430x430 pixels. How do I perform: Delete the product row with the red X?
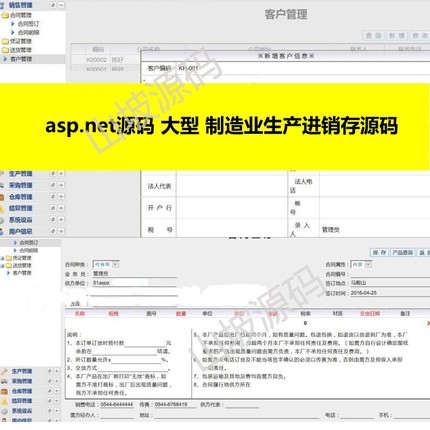[x=428, y=323]
